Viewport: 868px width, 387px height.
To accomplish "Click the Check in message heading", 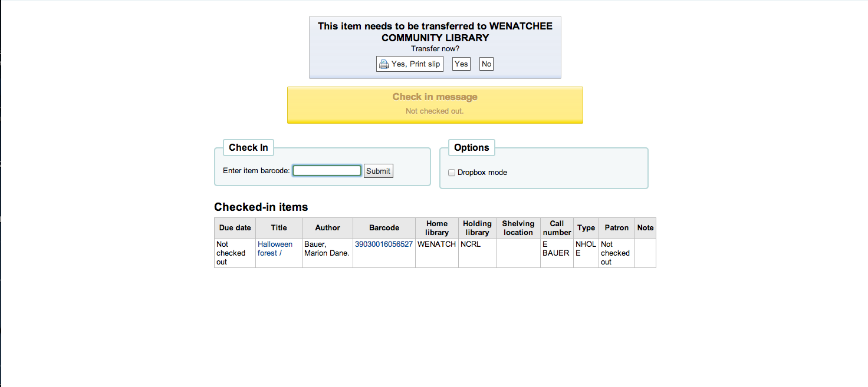I will (x=435, y=97).
